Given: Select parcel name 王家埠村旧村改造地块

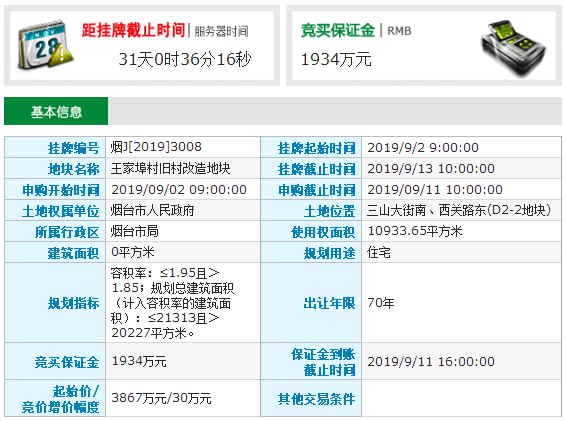Looking at the screenshot, I should click(x=170, y=168).
